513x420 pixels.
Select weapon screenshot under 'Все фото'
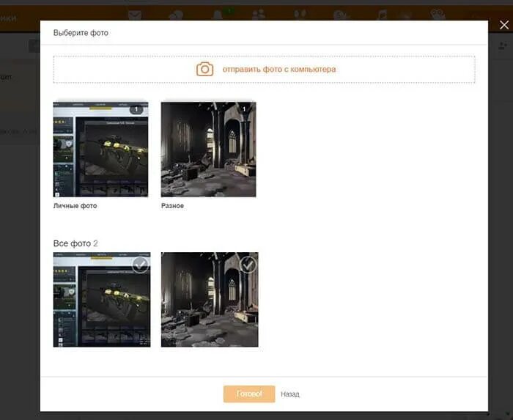[x=102, y=300]
